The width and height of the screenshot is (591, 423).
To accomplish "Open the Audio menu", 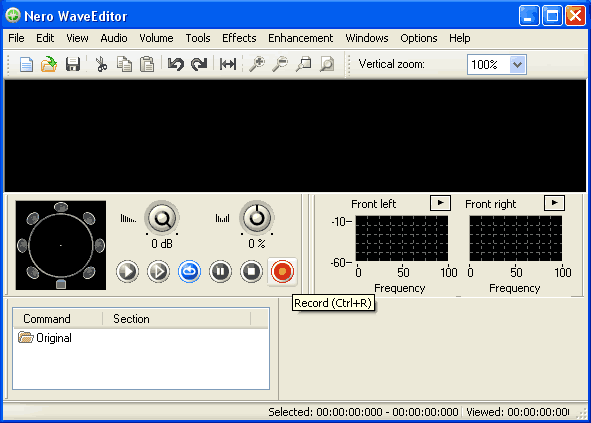I will (114, 38).
